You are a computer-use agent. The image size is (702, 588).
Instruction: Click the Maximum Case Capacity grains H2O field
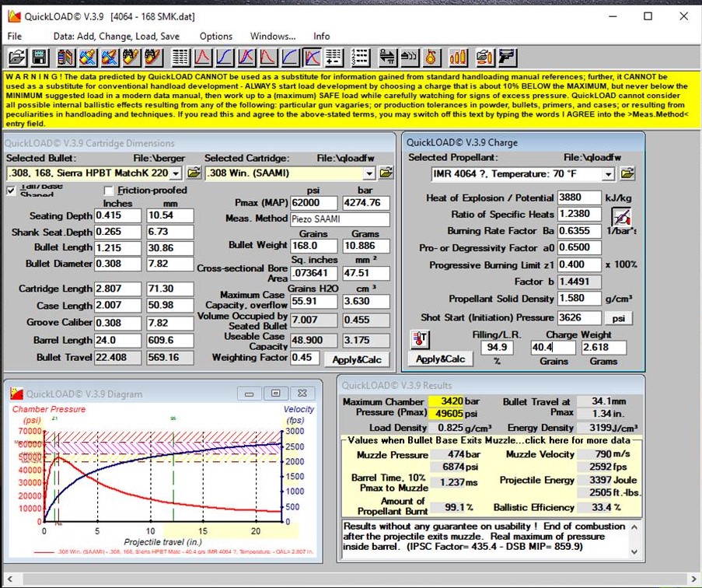[313, 302]
